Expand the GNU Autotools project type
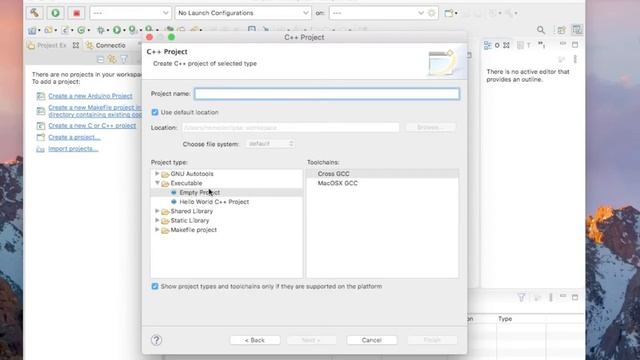The width and height of the screenshot is (640, 360). point(157,173)
